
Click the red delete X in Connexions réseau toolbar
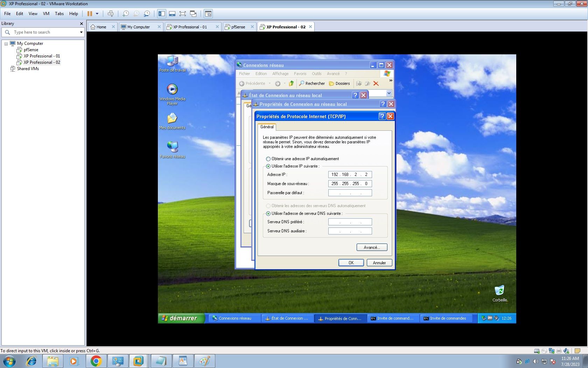pyautogui.click(x=376, y=83)
